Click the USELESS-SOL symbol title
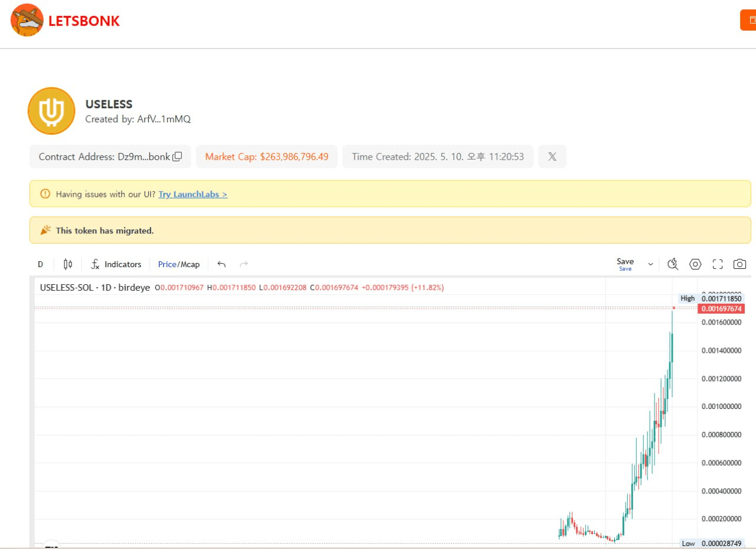Screen dimensions: 756x549 pos(95,287)
